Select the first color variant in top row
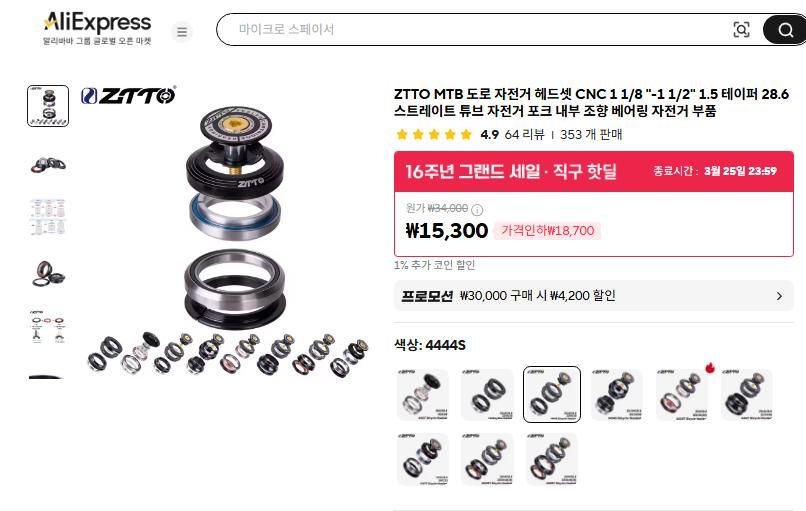Image resolution: width=806 pixels, height=511 pixels. click(x=423, y=394)
